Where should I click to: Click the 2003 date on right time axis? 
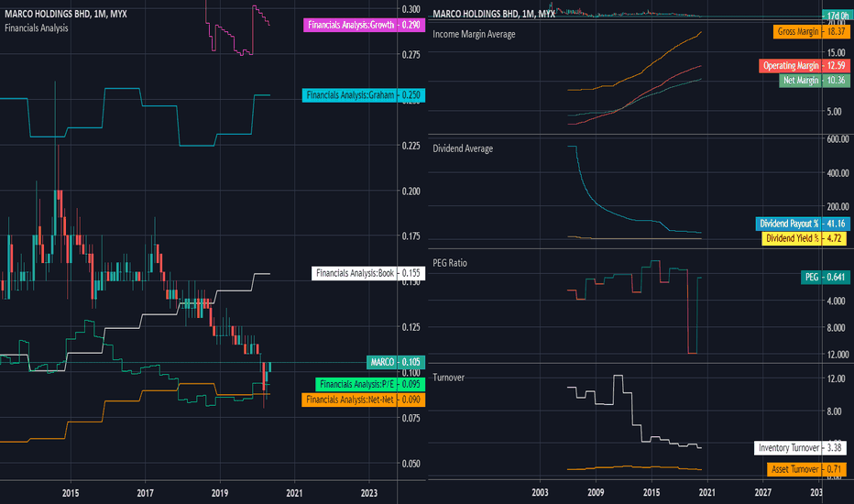[540, 493]
